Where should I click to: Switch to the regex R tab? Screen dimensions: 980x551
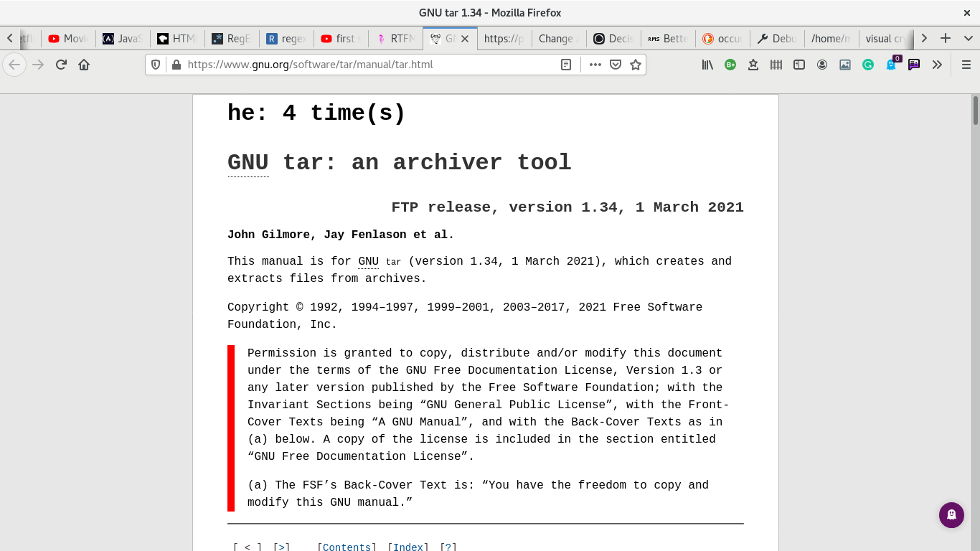286,39
